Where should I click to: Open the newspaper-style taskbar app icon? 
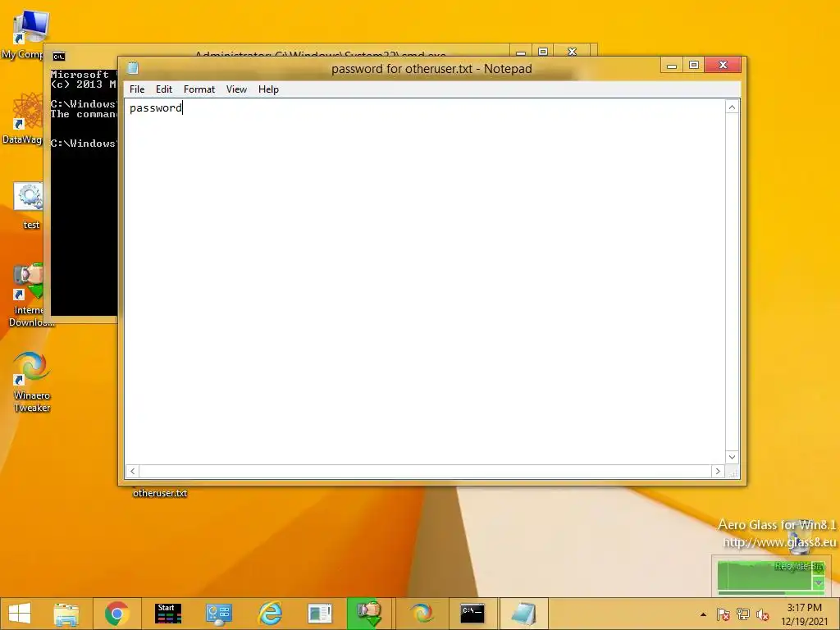(320, 614)
